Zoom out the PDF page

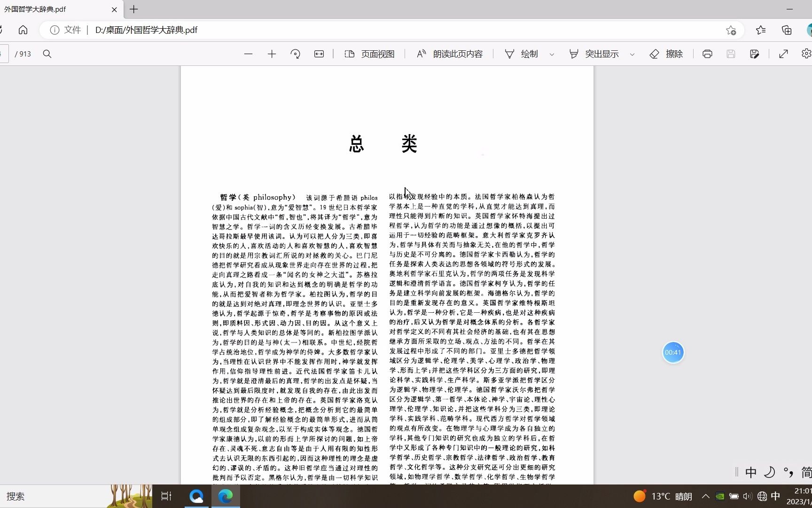248,54
